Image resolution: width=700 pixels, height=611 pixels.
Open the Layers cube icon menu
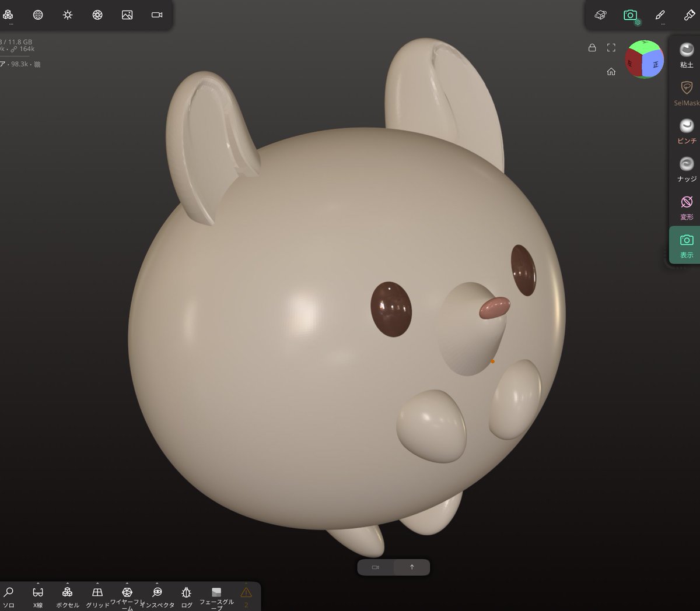[x=600, y=15]
